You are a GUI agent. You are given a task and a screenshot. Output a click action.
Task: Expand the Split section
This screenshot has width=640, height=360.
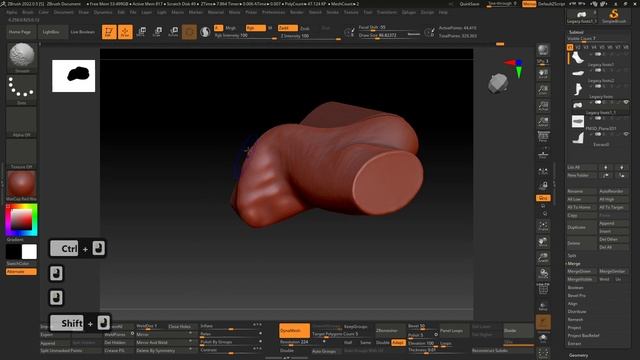coord(572,256)
